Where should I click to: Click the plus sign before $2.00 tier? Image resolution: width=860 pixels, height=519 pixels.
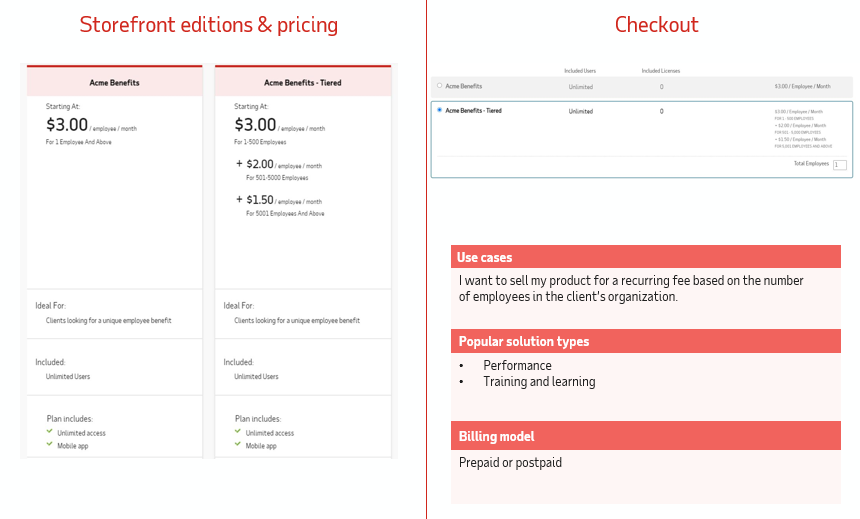pos(239,164)
